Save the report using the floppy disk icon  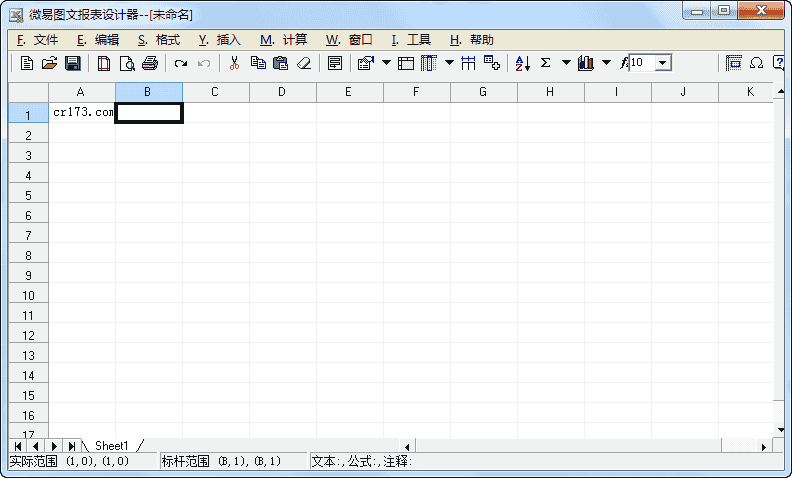72,63
